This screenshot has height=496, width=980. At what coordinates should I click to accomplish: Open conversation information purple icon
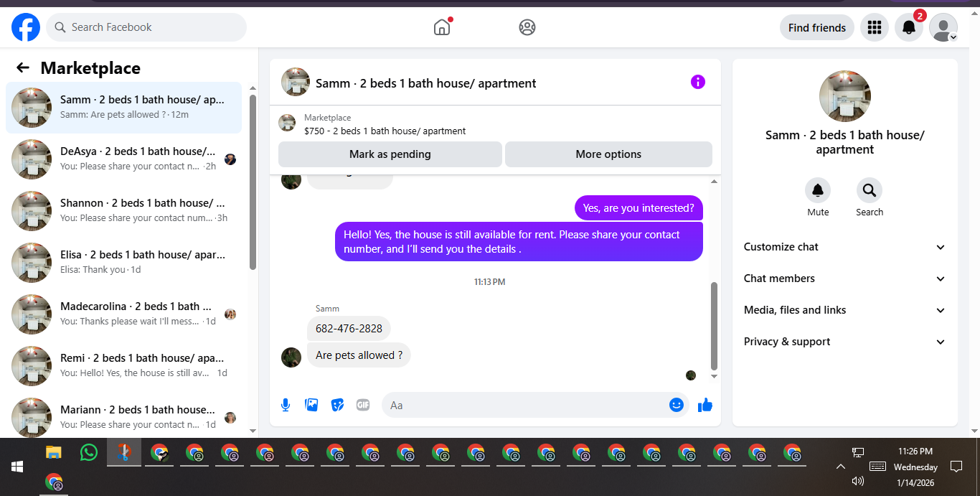coord(698,82)
